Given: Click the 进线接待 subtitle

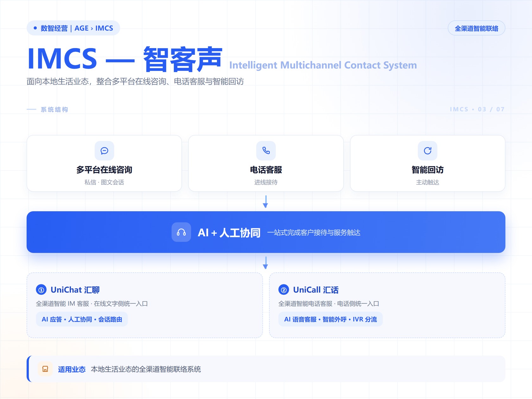Looking at the screenshot, I should click(266, 182).
